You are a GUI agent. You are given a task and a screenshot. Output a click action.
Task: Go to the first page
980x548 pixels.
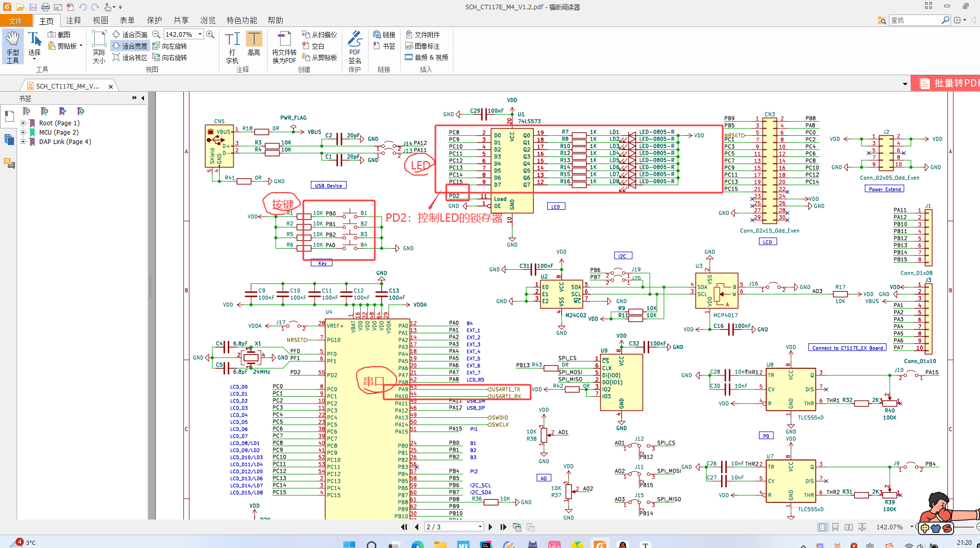(x=404, y=527)
